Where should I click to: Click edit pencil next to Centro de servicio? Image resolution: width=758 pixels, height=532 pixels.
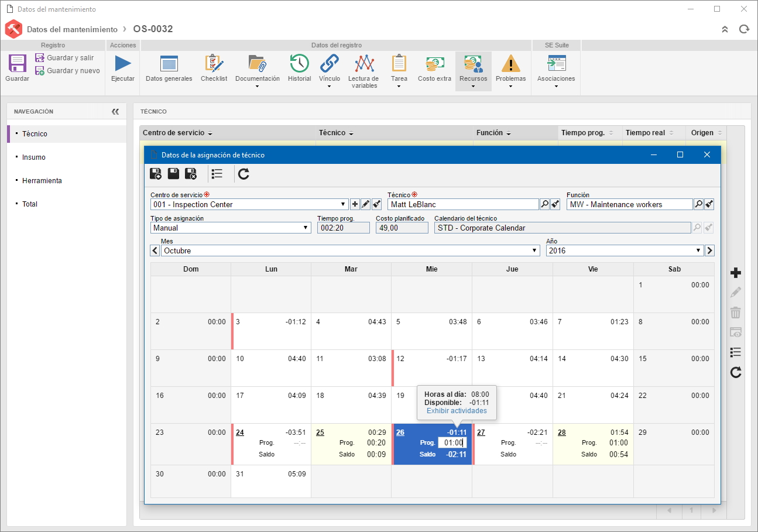click(x=365, y=205)
